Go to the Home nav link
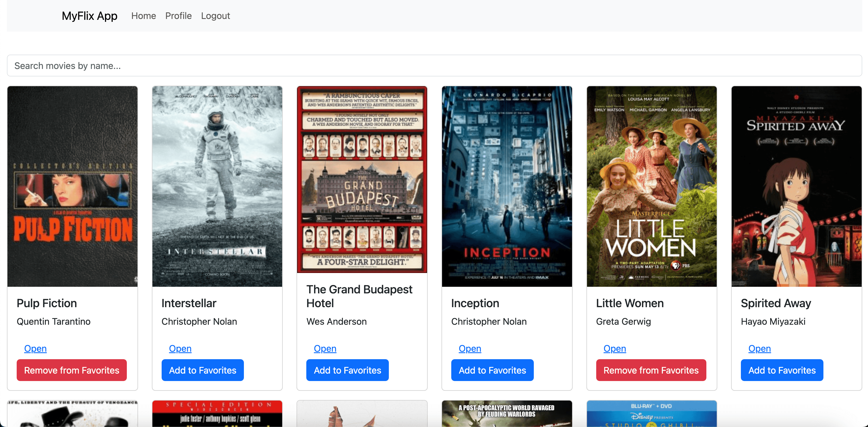 pyautogui.click(x=144, y=16)
